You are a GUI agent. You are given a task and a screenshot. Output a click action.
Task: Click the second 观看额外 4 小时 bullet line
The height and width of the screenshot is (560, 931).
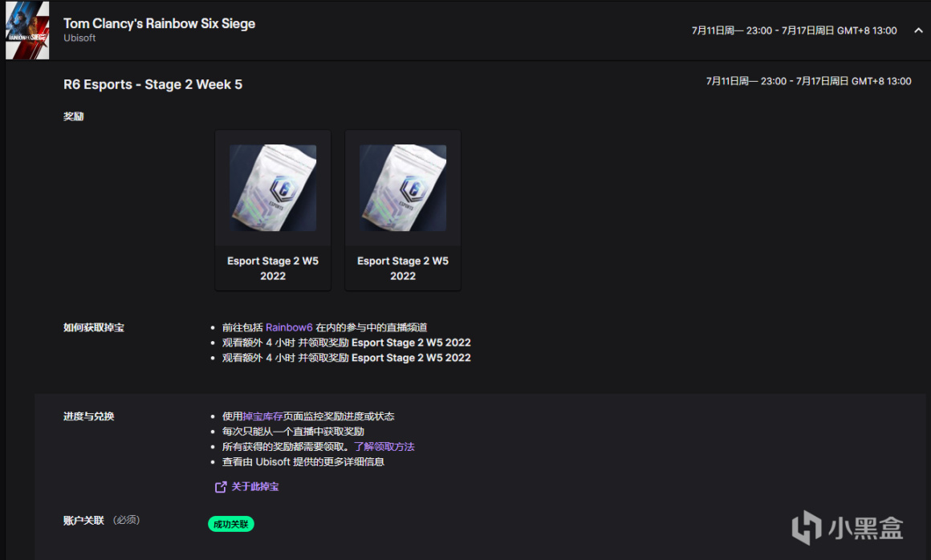coord(346,358)
